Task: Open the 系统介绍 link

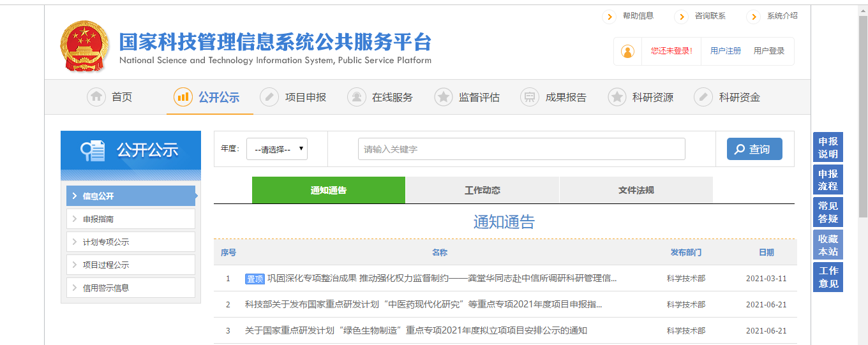Action: coord(782,16)
